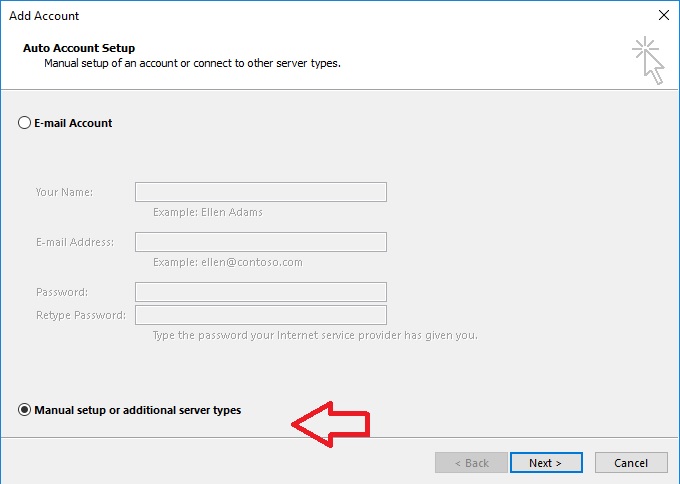Click the Internet service provider password hint
The width and height of the screenshot is (680, 484).
[315, 335]
